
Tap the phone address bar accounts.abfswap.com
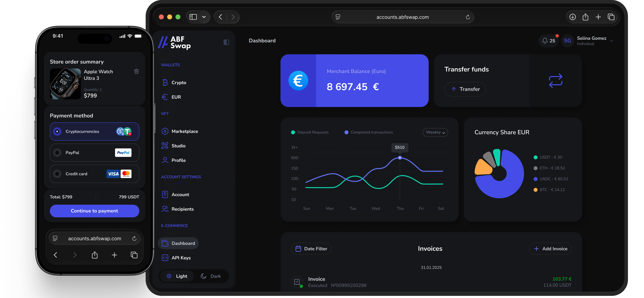[95, 238]
